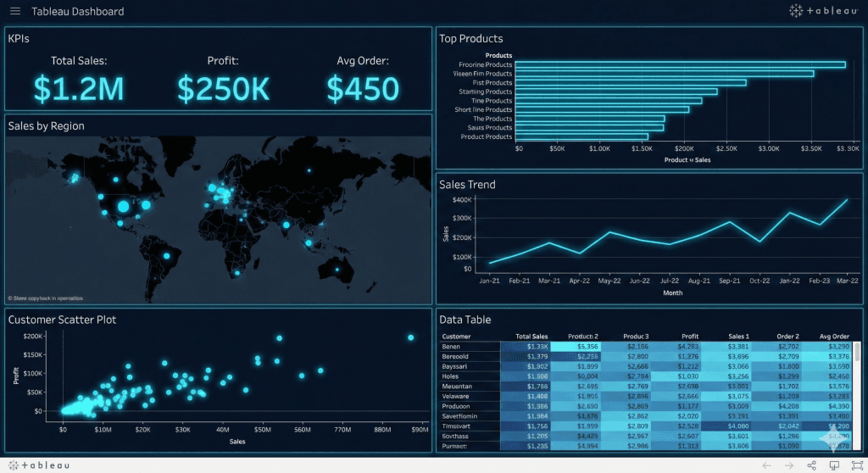Click the Mar-22 peak on Sales Trend line

846,200
